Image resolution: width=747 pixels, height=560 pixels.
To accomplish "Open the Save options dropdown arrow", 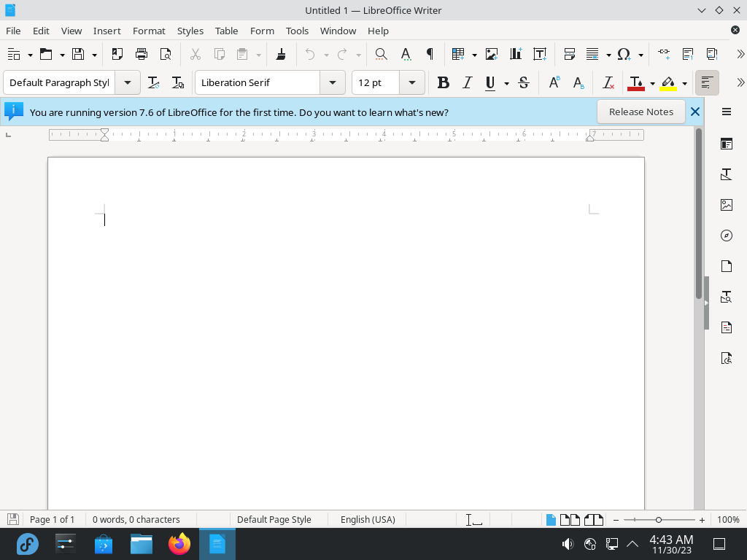I will [94, 55].
